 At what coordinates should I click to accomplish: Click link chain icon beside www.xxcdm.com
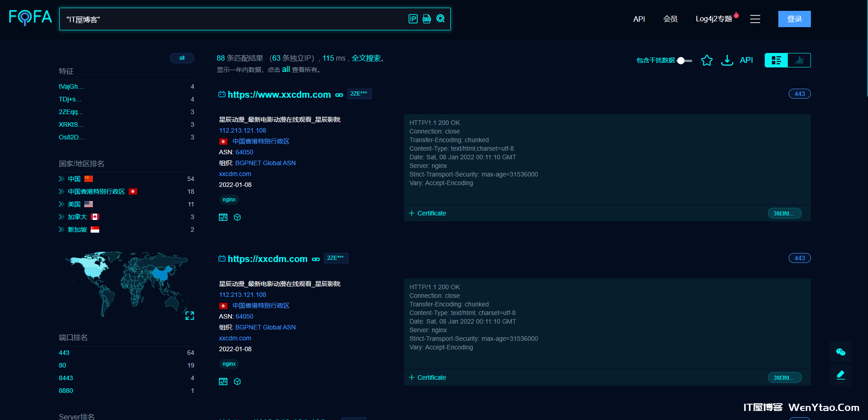pyautogui.click(x=339, y=95)
